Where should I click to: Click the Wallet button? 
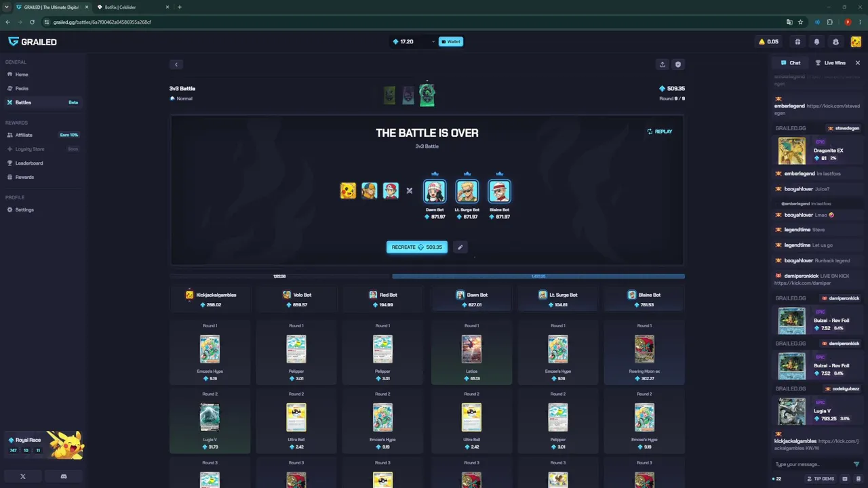point(451,42)
